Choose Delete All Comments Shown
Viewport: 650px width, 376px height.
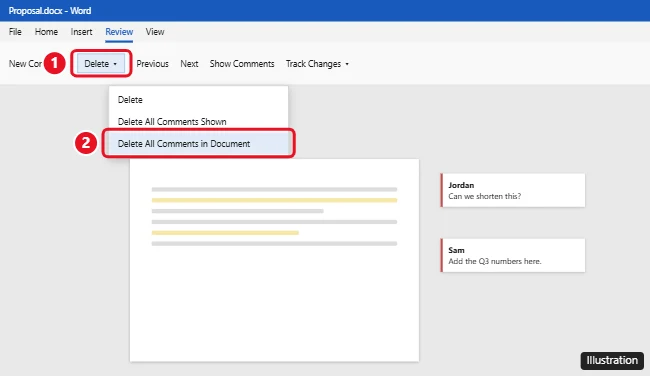pos(198,122)
